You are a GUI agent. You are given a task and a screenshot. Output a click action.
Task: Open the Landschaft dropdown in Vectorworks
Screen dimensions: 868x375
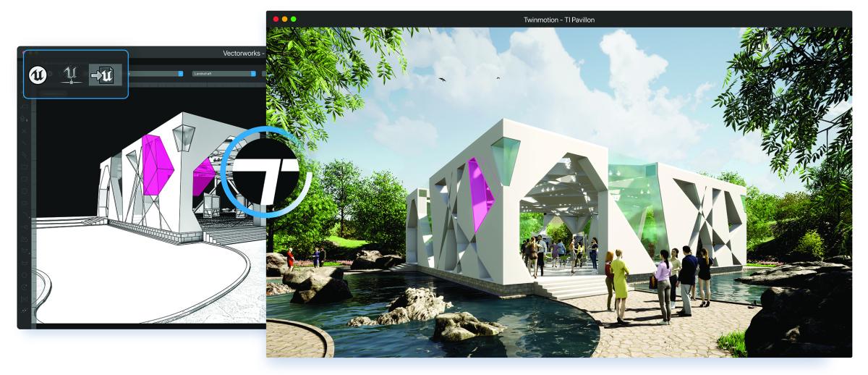pos(225,74)
